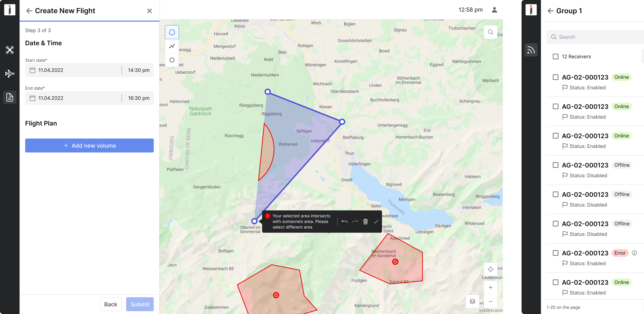Viewport: 644px width, 314px height.
Task: Click the Add new volume button
Action: click(x=89, y=146)
